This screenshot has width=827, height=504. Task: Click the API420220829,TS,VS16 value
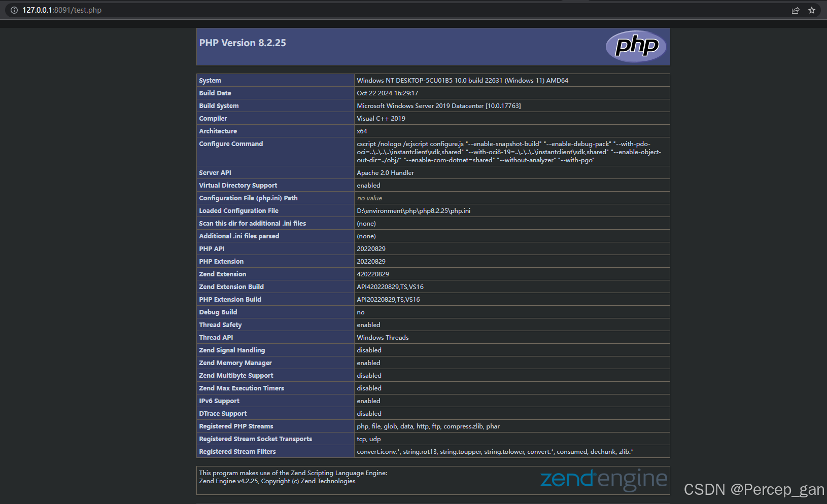point(390,287)
